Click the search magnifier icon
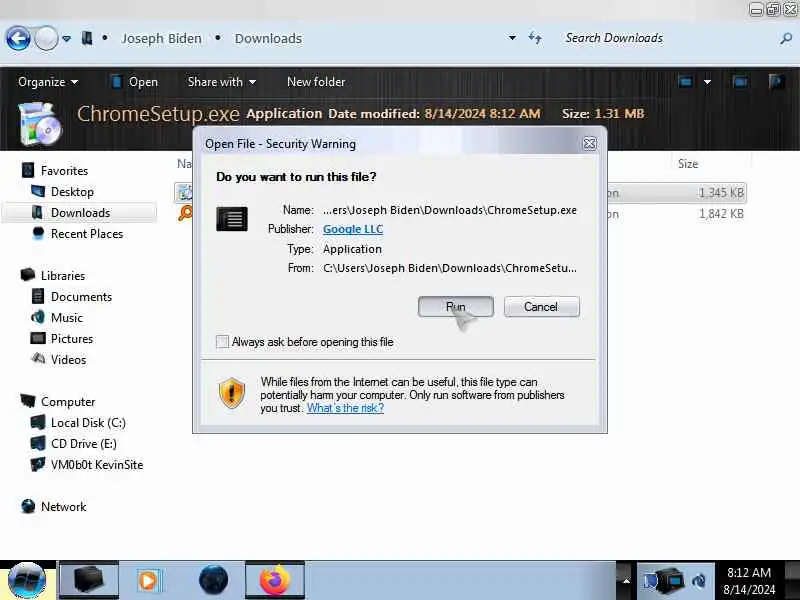Screen dimensions: 800x600 pos(786,38)
